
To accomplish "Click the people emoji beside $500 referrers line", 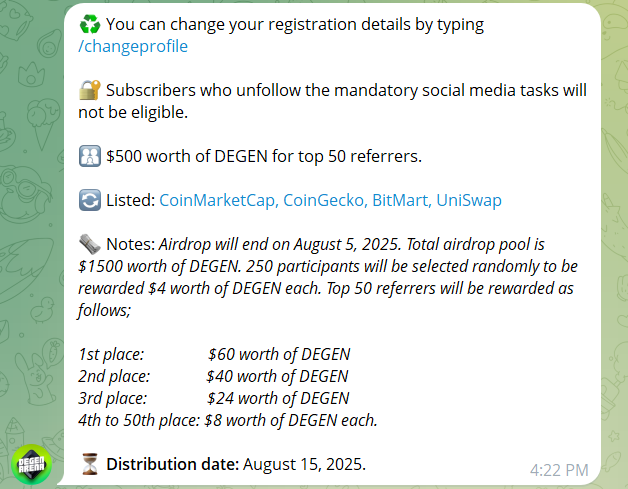I will click(x=89, y=156).
